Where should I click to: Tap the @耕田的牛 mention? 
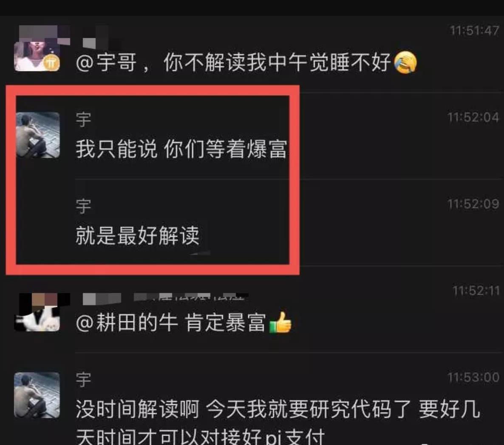127,323
